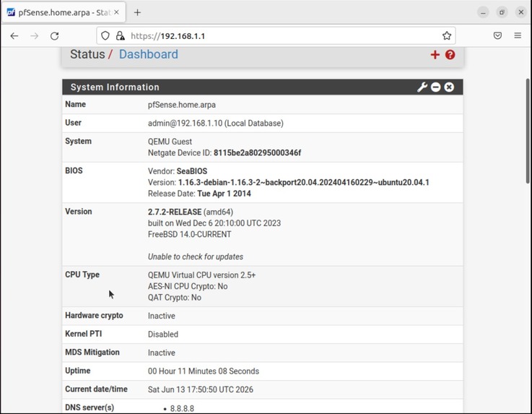Viewport: 532px width, 414px height.
Task: Click the MDS Mitigation row label
Action: [x=92, y=352]
